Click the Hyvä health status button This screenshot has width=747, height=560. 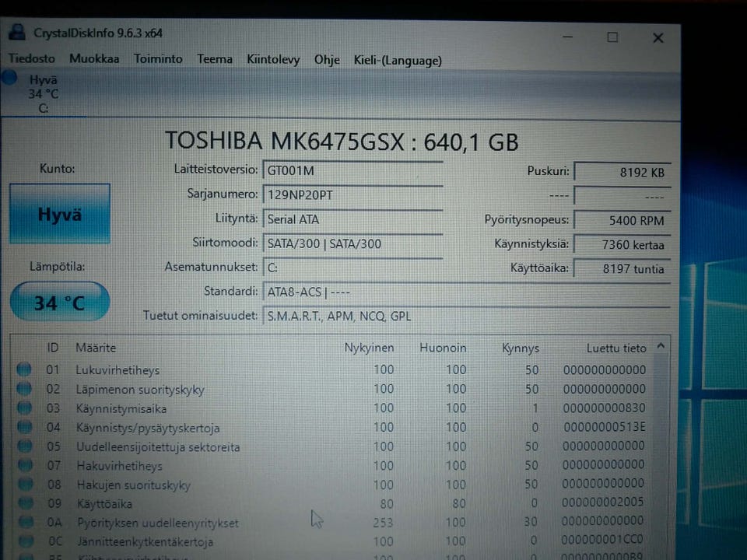click(60, 214)
